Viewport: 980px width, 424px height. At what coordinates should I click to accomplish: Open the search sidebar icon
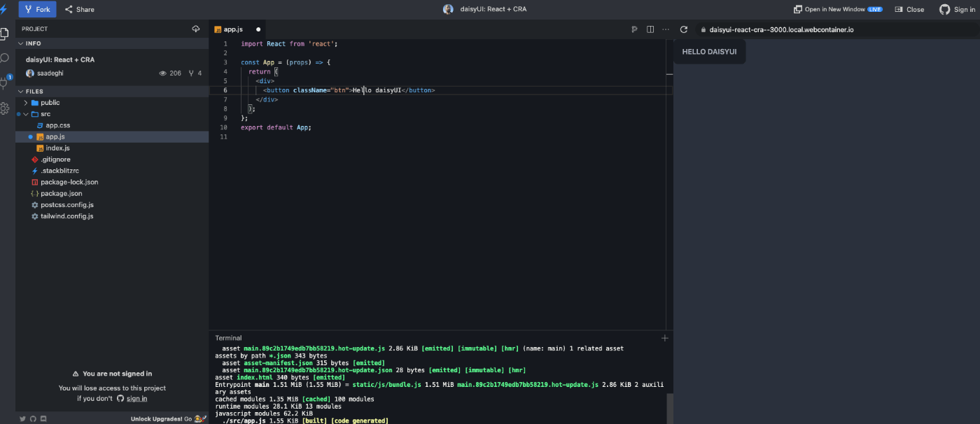5,58
